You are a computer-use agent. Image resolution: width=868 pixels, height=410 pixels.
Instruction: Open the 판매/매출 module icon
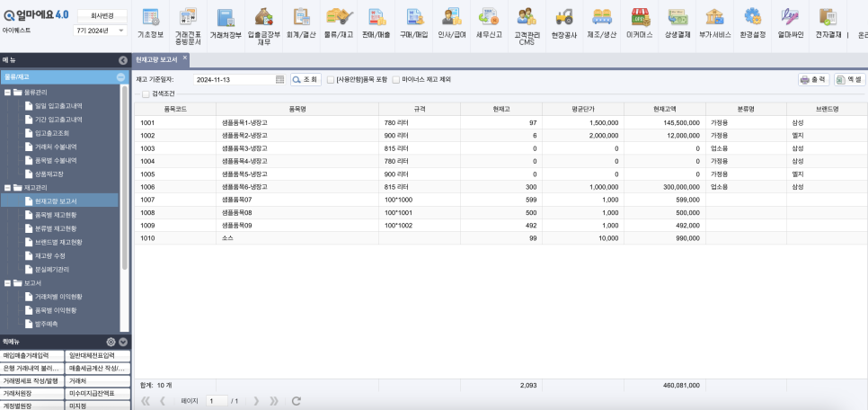click(x=376, y=22)
